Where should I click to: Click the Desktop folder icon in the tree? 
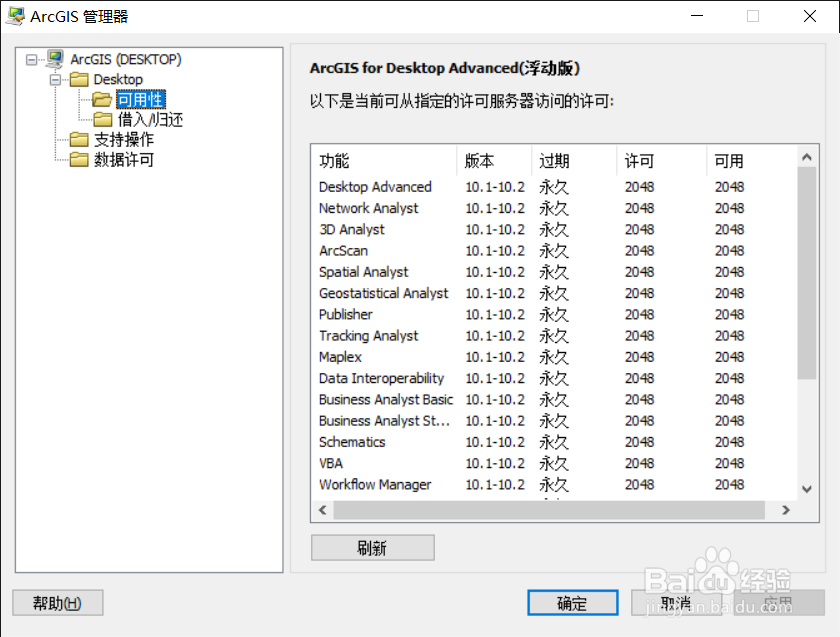tap(79, 78)
